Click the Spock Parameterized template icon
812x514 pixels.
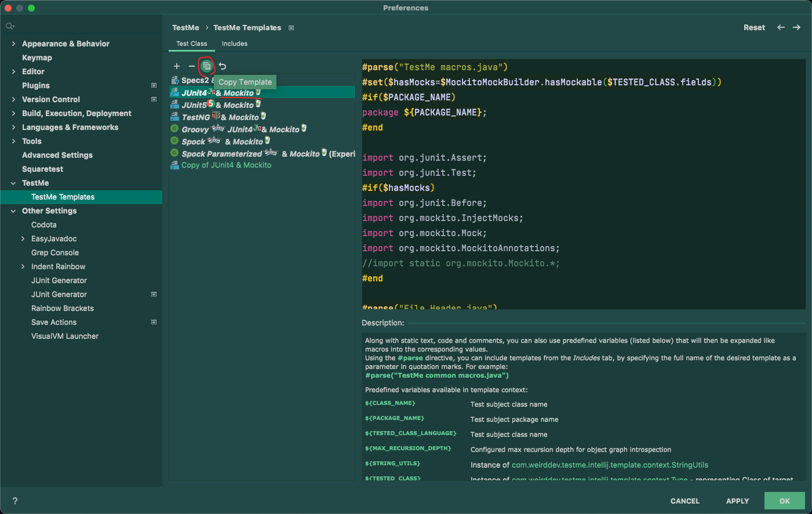click(174, 153)
